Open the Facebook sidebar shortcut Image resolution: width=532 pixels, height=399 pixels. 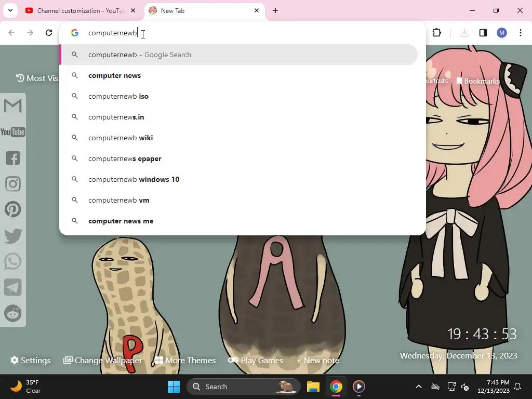[13, 158]
